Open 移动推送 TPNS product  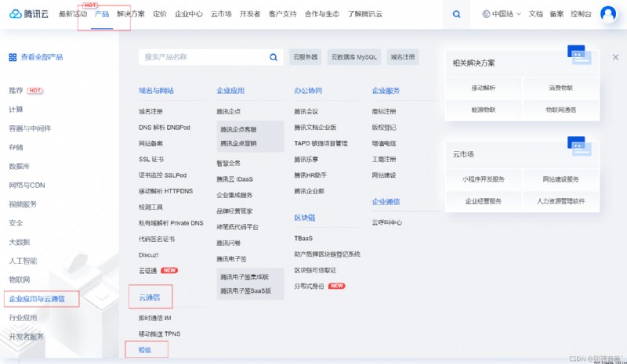click(160, 334)
